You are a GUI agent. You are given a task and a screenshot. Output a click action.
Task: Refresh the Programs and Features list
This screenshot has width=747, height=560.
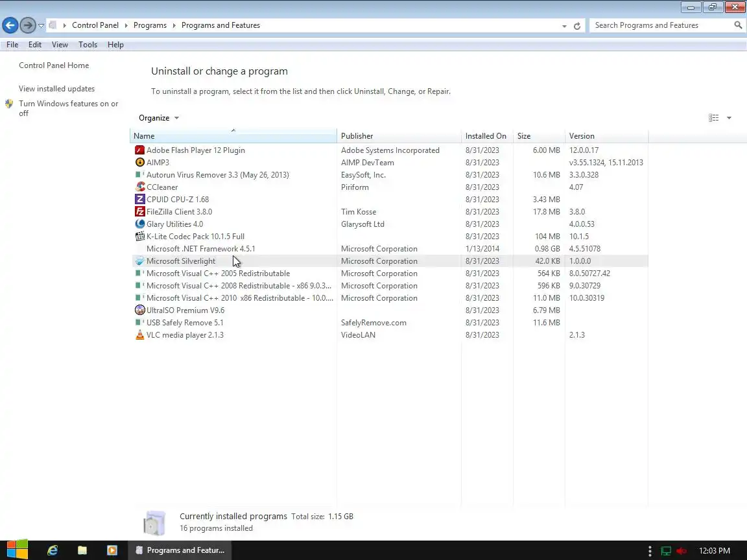coord(577,26)
